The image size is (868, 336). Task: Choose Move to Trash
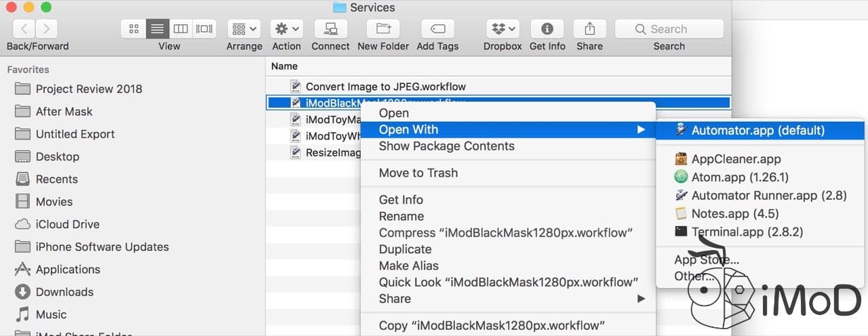(x=507, y=173)
